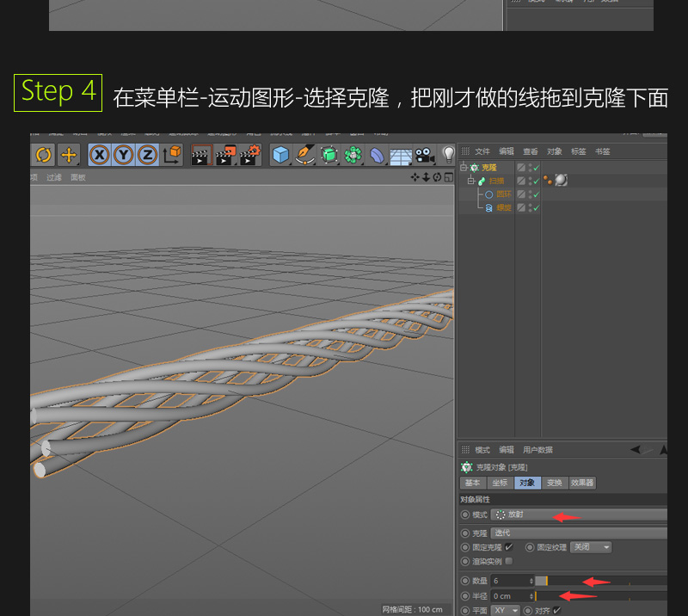This screenshot has height=616, width=688.
Task: Open the 平面 XY dropdown
Action: (505, 610)
